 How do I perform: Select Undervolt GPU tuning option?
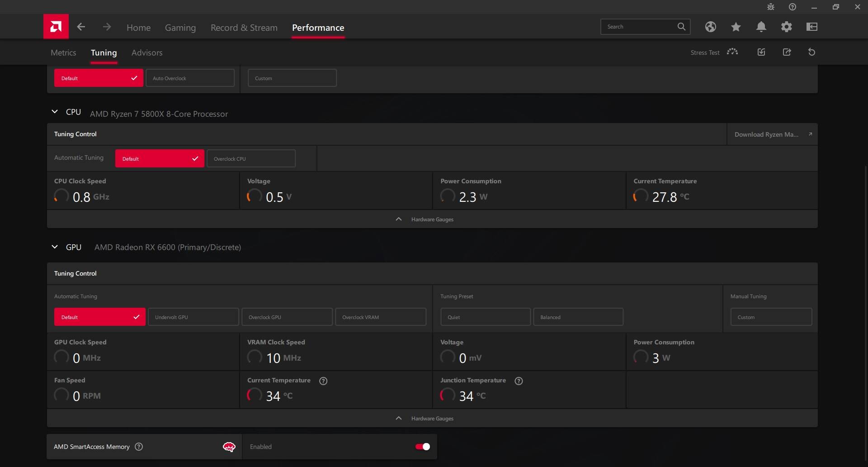(193, 317)
